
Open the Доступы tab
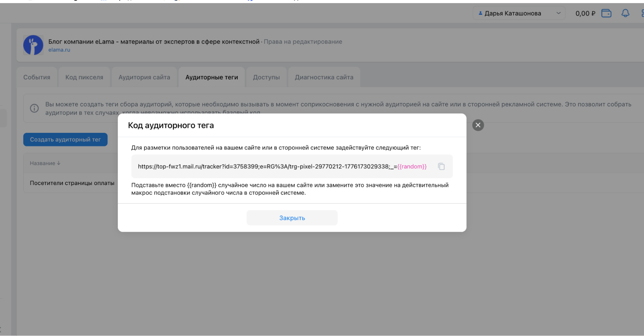266,77
